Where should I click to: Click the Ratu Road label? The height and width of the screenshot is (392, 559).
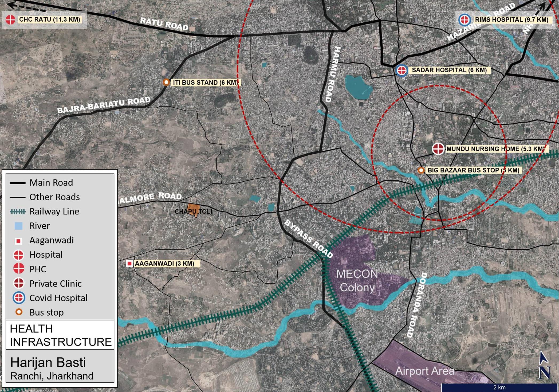[164, 24]
